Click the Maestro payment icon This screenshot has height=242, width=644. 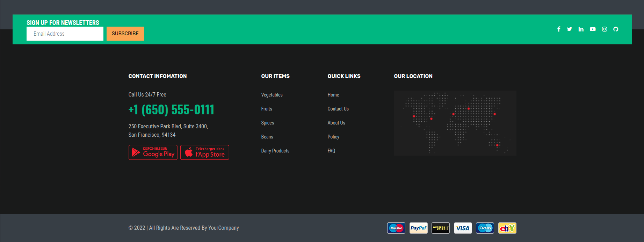[x=396, y=228]
